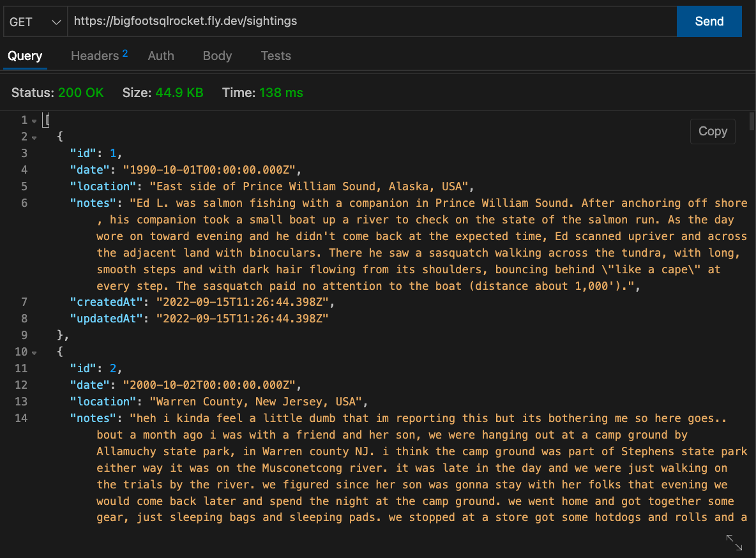Image resolution: width=756 pixels, height=558 pixels.
Task: Collapse the first object fold arrow on line 2
Action: coord(34,137)
